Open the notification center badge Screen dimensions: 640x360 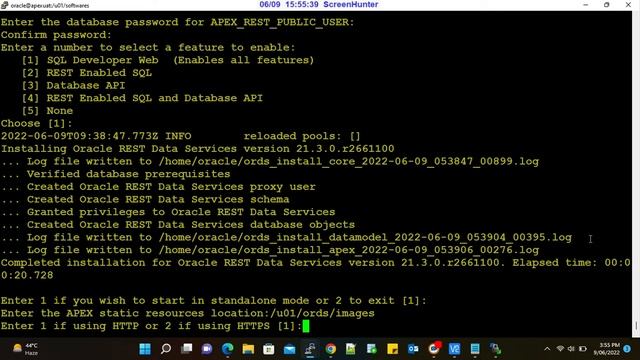coord(627,349)
